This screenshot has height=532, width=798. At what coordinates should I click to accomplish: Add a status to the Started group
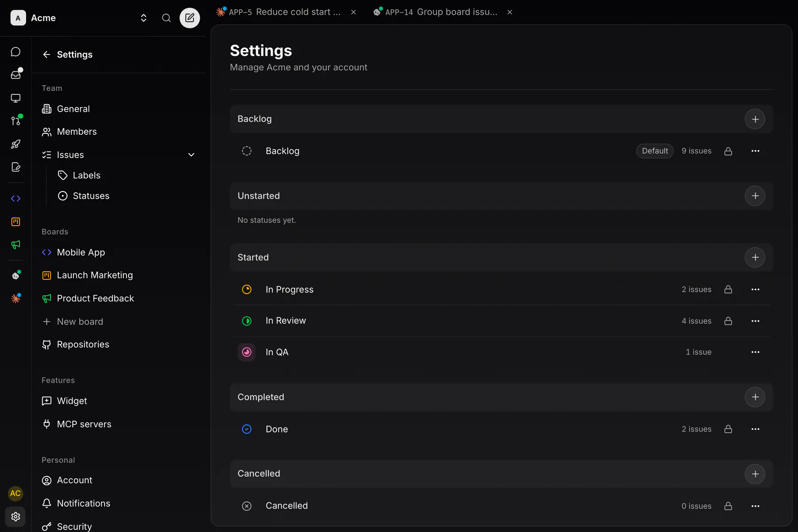(x=755, y=258)
